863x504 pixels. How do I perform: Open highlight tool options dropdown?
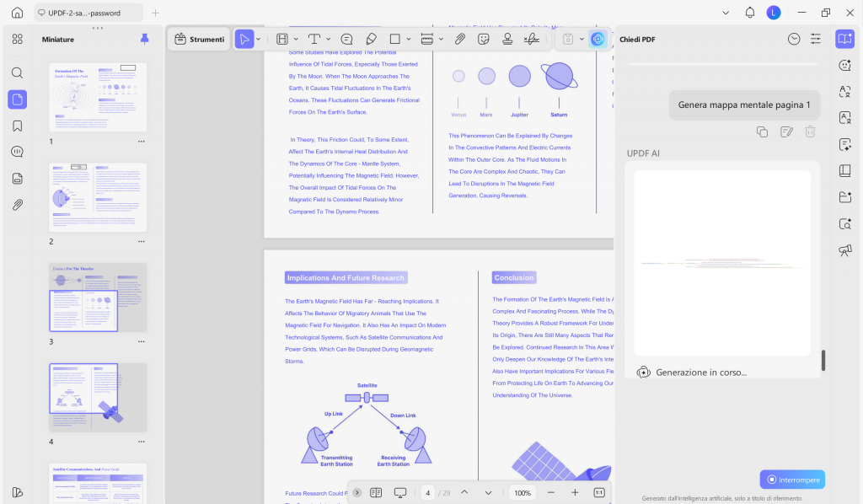tap(296, 39)
